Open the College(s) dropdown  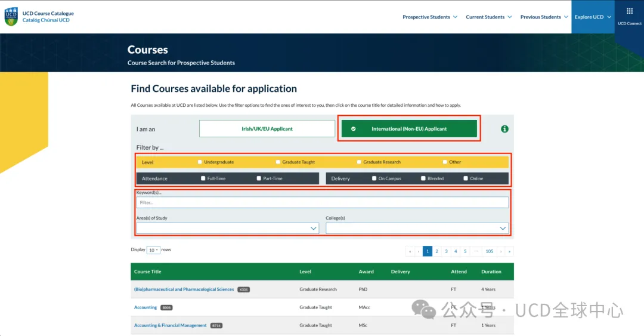coord(417,228)
